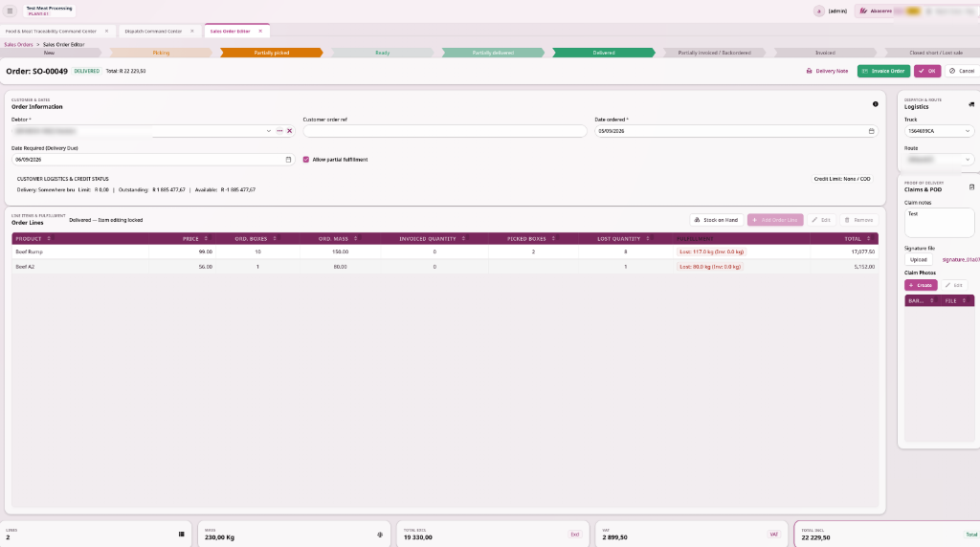The image size is (980, 547).
Task: Click the Order Information info icon
Action: click(x=875, y=104)
